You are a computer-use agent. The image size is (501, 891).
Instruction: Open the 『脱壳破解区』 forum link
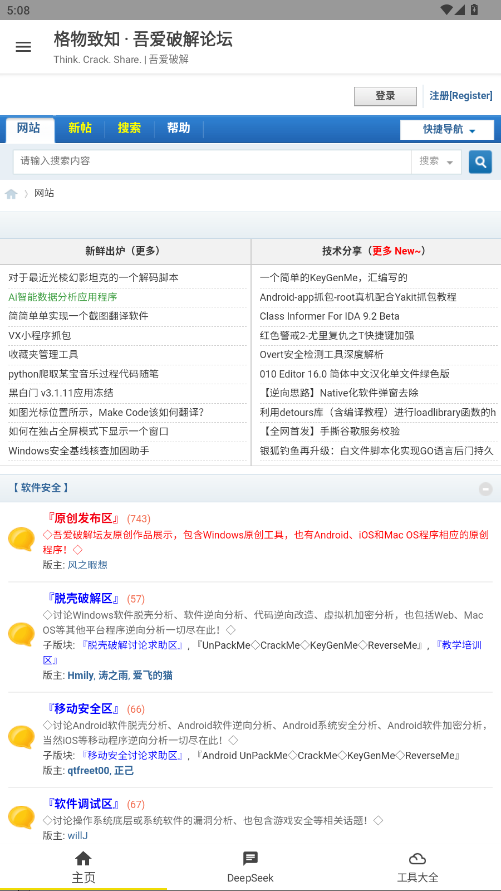(x=83, y=598)
